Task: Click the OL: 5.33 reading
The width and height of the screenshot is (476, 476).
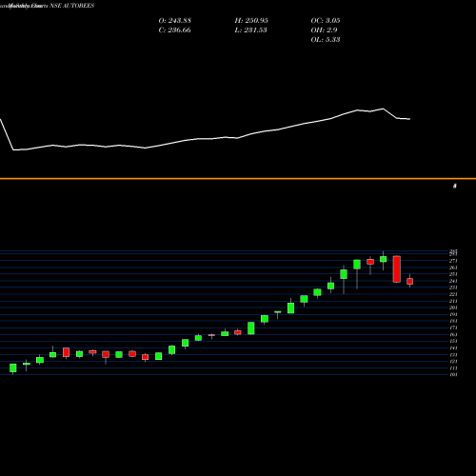Action: click(x=326, y=39)
